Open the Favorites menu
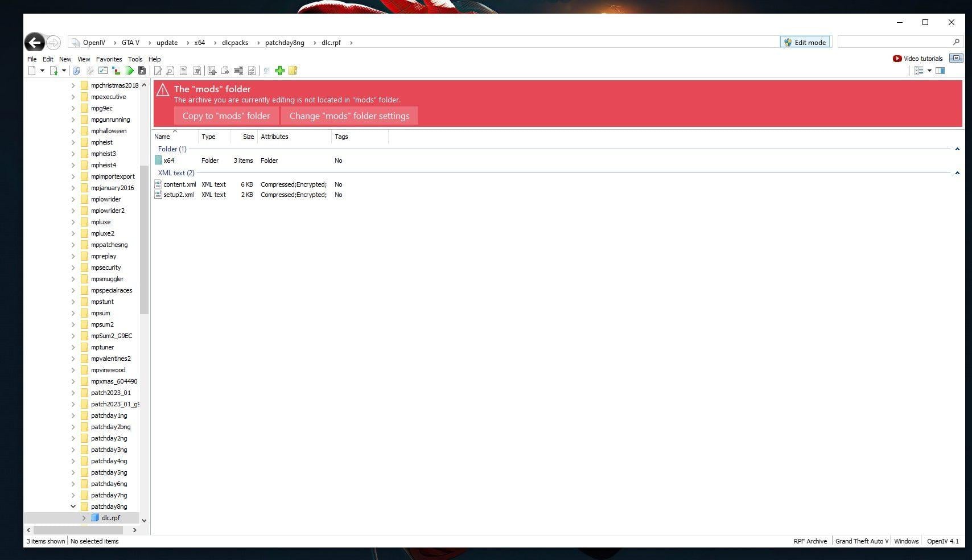The image size is (972, 560). tap(109, 59)
